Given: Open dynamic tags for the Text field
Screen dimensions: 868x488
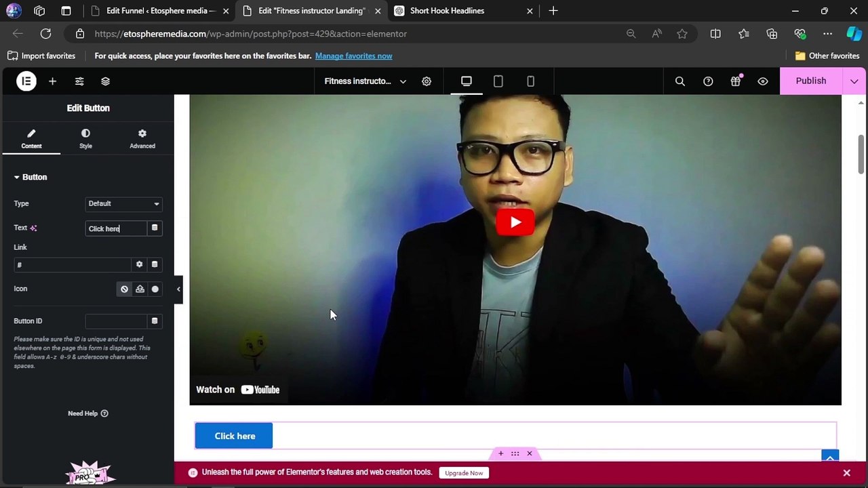Looking at the screenshot, I should 155,228.
